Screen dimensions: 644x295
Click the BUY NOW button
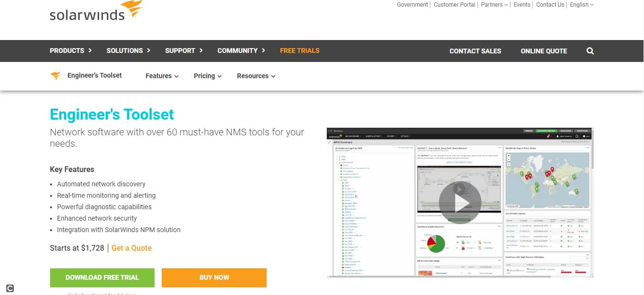click(214, 277)
